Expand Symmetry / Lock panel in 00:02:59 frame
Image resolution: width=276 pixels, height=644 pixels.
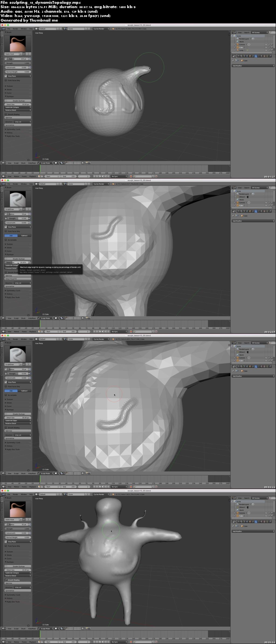(x=13, y=290)
